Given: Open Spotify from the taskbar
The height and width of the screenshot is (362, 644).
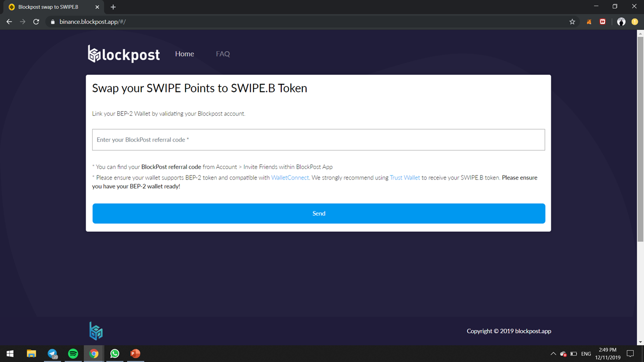Looking at the screenshot, I should pyautogui.click(x=73, y=354).
